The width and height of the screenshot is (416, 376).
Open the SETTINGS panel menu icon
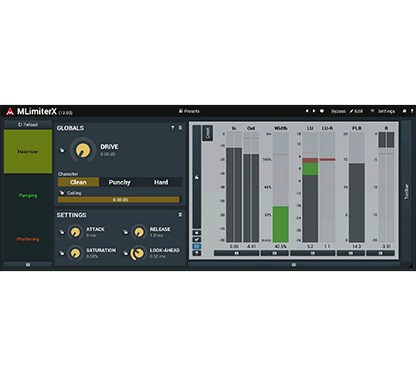click(x=180, y=215)
